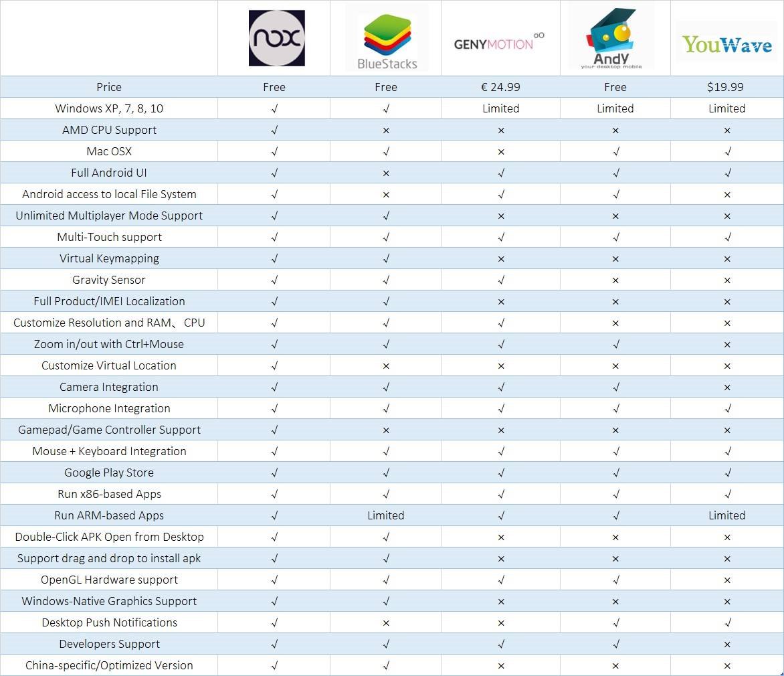784x676 pixels.
Task: Click the YouWave price $19.99
Action: click(x=726, y=87)
